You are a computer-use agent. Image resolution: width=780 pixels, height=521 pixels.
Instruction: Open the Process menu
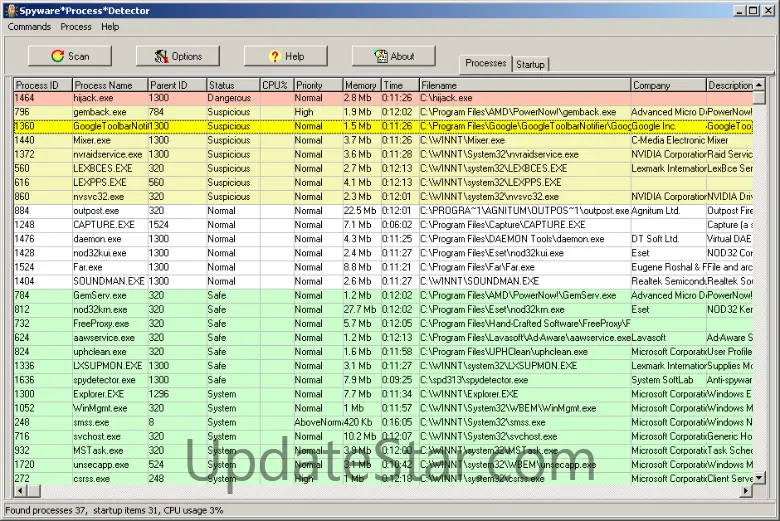coord(76,27)
